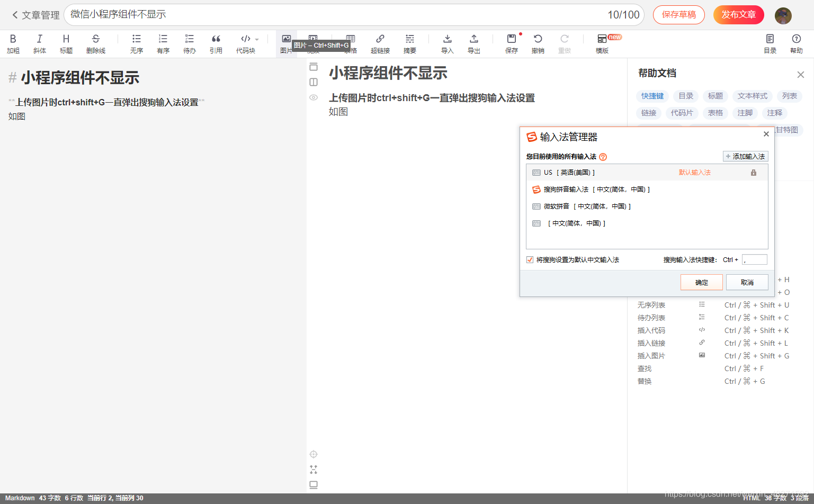Go back to 文章管理

coord(35,15)
